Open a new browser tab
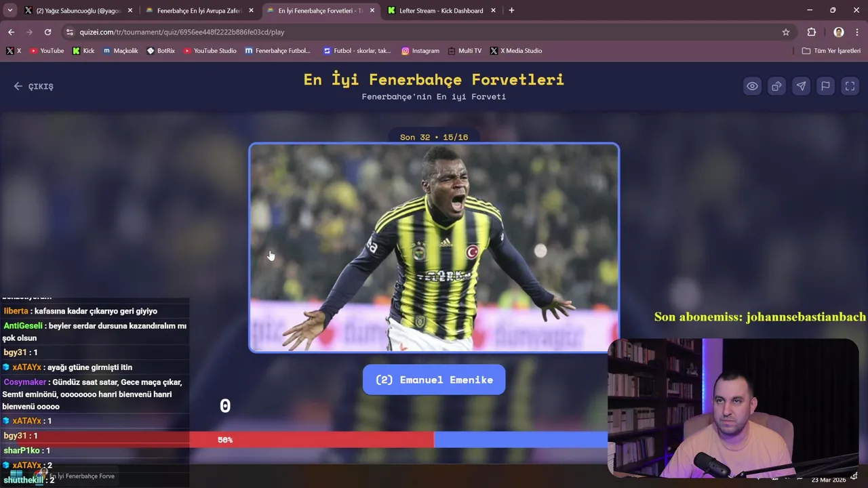 tap(511, 10)
